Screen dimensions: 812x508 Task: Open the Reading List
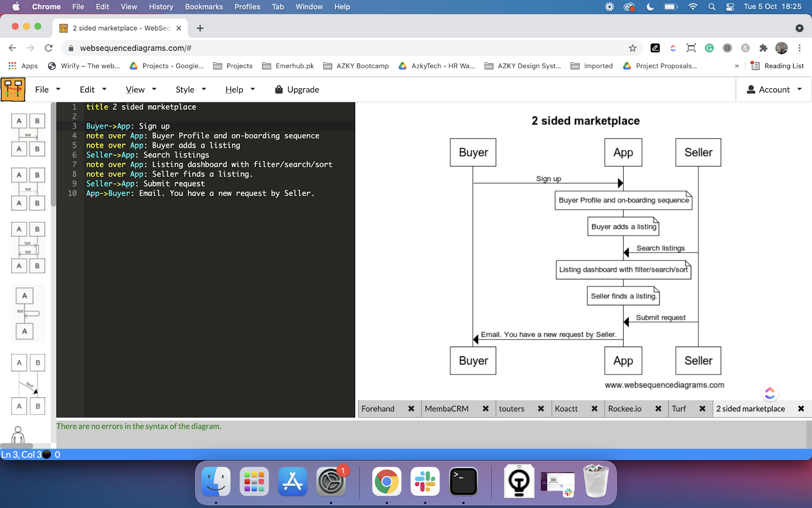[778, 66]
